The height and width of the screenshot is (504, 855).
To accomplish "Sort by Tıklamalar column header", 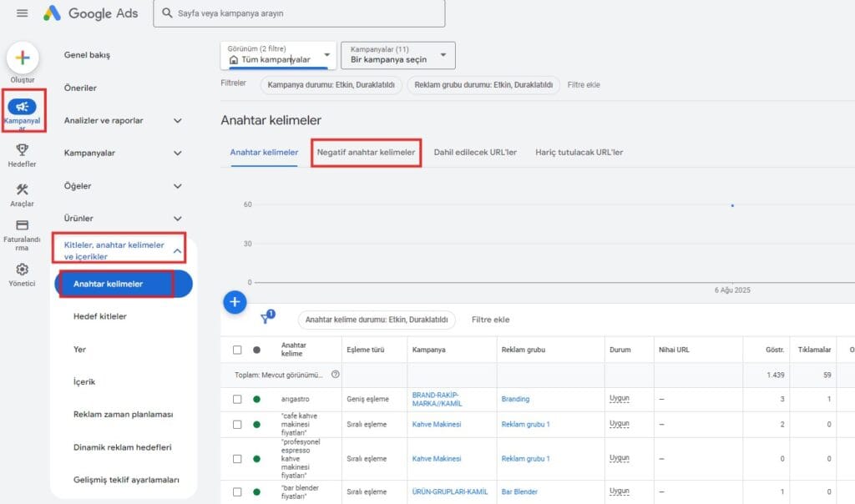I will click(x=815, y=350).
